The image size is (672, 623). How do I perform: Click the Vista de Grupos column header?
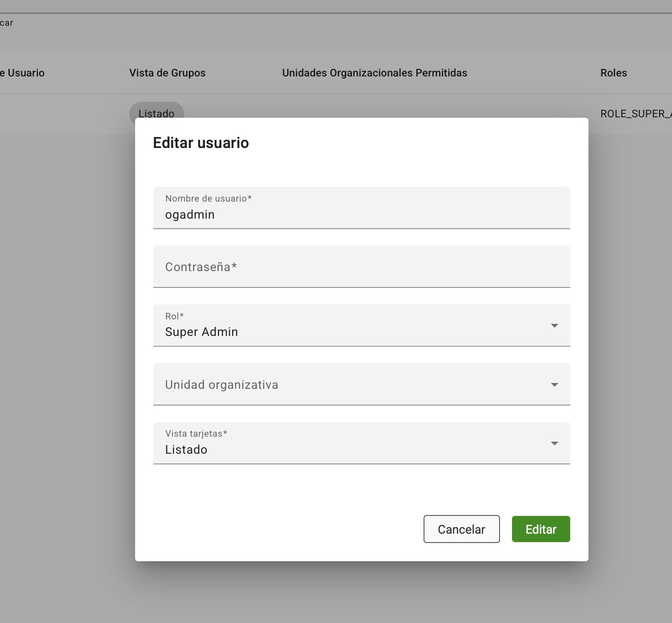click(167, 73)
